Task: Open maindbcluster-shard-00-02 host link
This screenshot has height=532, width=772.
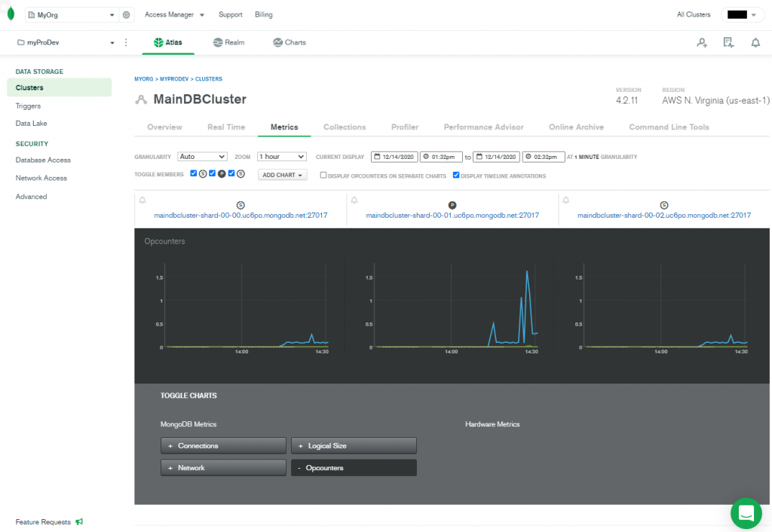Action: tap(664, 215)
